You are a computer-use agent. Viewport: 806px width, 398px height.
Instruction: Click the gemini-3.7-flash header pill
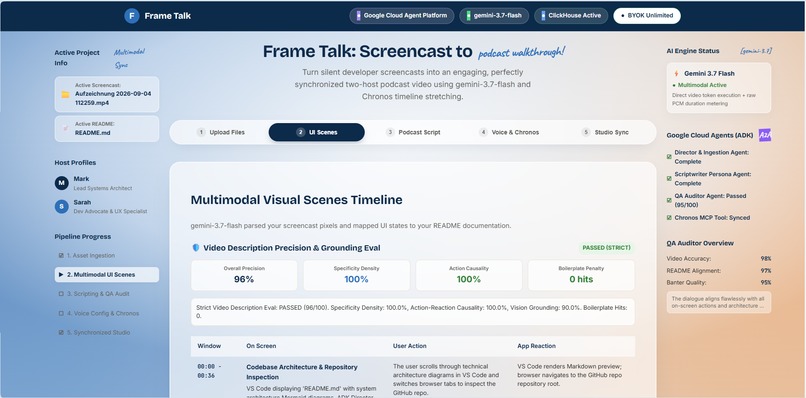click(x=494, y=15)
